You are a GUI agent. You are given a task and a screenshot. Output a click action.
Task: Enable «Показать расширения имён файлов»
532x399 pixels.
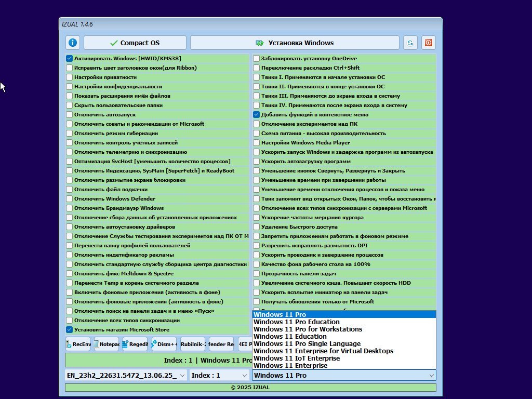[69, 96]
